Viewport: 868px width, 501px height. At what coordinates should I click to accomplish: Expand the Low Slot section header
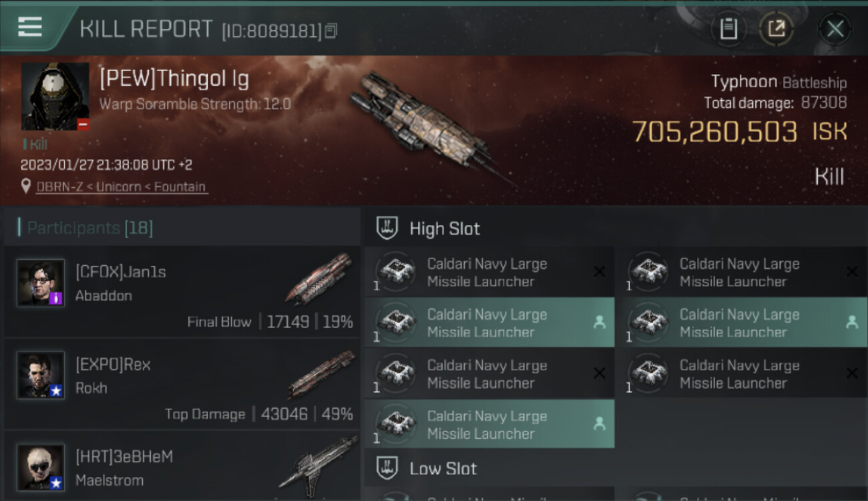click(x=614, y=468)
